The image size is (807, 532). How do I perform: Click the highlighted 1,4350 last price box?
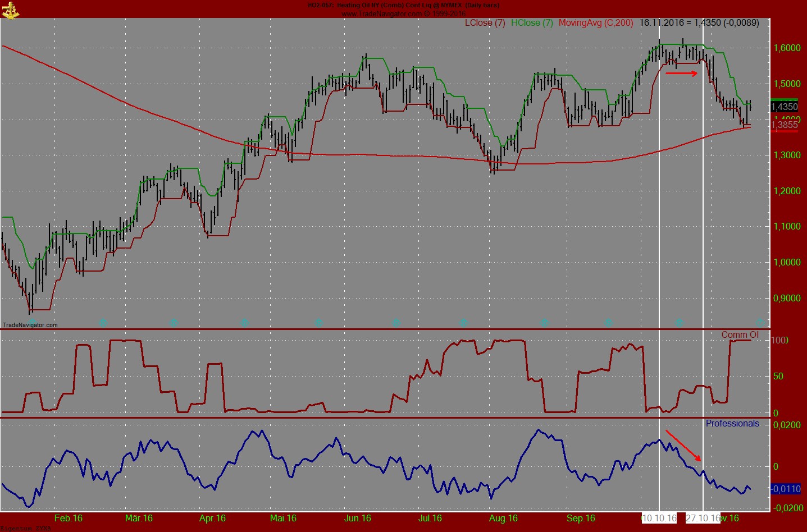pyautogui.click(x=786, y=106)
